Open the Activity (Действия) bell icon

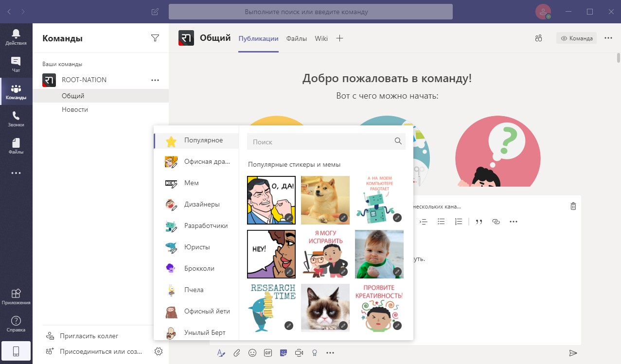point(16,37)
